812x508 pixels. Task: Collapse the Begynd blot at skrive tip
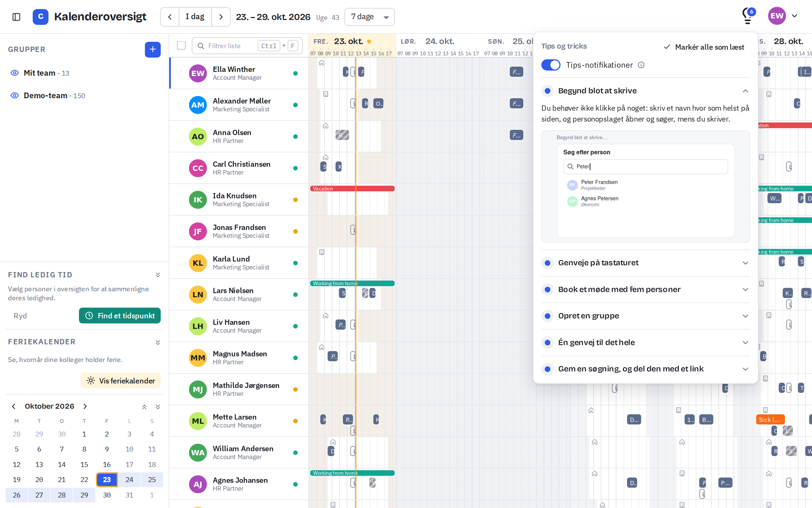coord(645,91)
